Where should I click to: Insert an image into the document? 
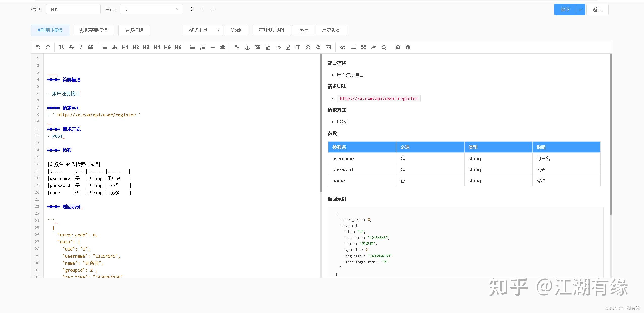coord(257,47)
